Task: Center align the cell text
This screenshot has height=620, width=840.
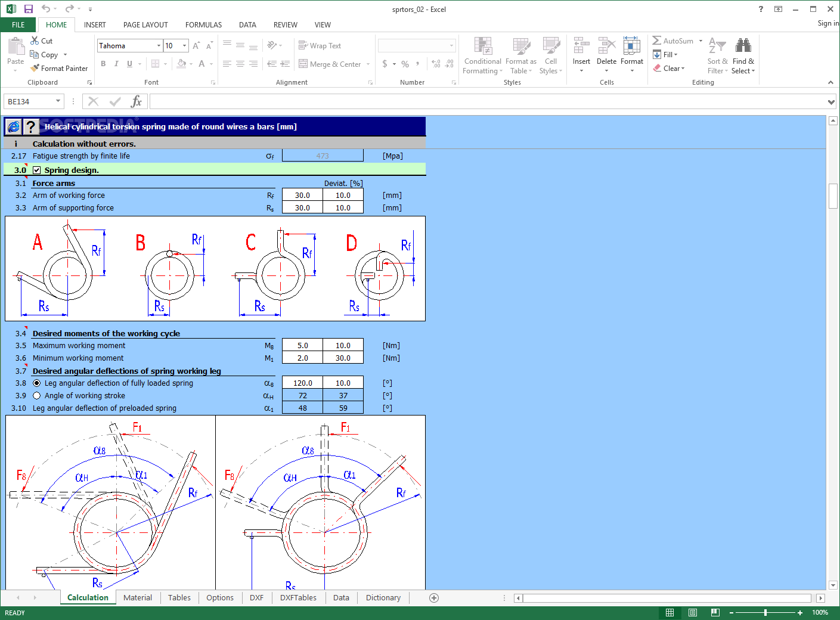Action: [240, 64]
